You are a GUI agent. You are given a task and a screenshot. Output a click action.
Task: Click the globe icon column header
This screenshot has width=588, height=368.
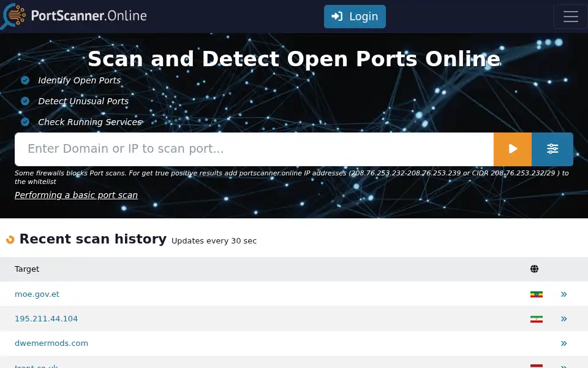point(534,269)
